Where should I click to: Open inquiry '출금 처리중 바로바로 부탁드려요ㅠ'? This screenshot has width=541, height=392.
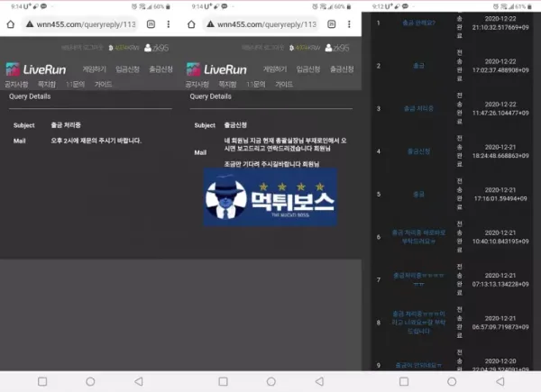pos(418,237)
